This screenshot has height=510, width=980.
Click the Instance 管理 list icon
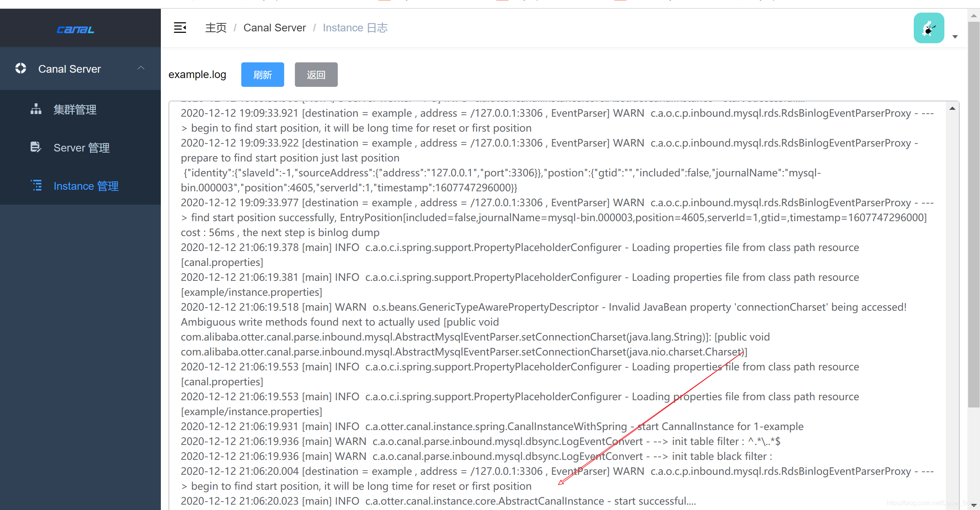pos(36,186)
